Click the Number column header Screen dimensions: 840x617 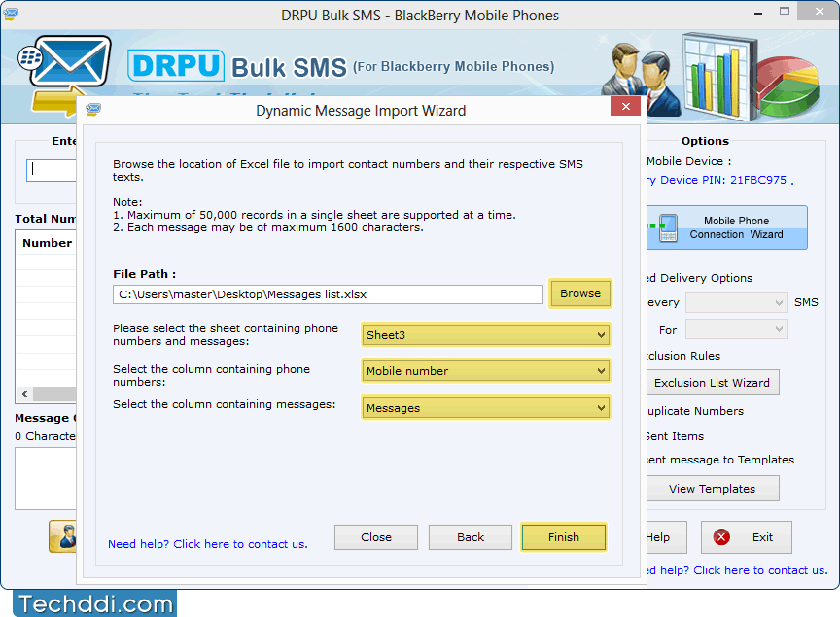47,243
